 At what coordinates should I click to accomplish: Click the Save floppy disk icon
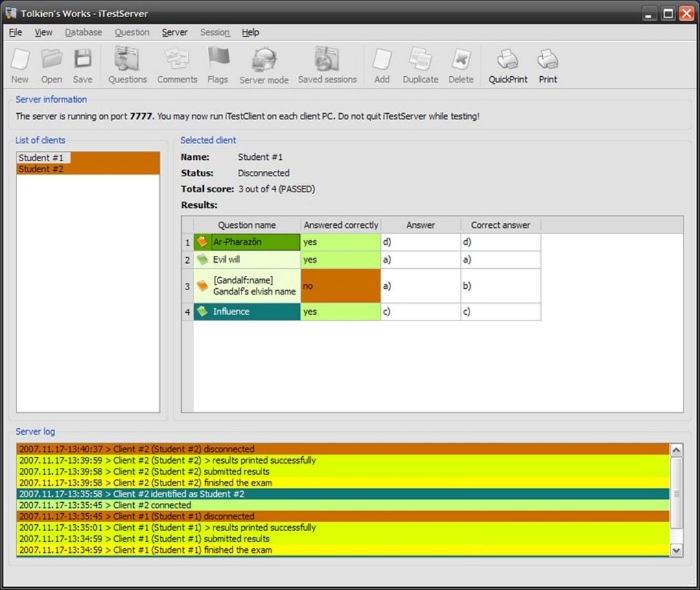pyautogui.click(x=82, y=59)
